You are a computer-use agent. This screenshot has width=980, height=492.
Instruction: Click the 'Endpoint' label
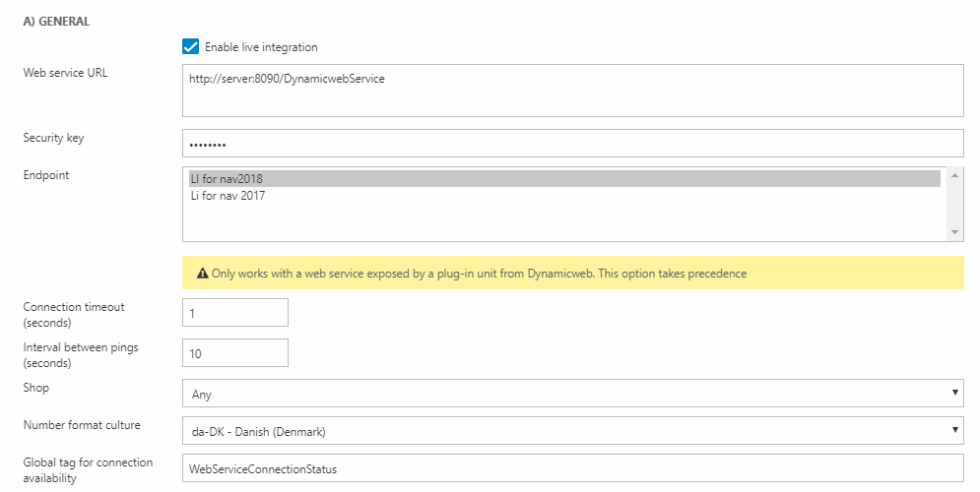(45, 175)
